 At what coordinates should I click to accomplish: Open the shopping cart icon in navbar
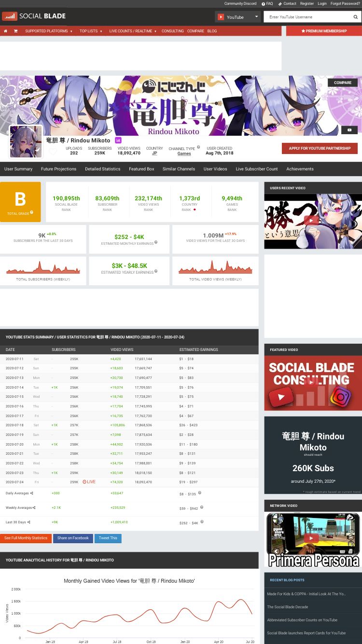(15, 31)
